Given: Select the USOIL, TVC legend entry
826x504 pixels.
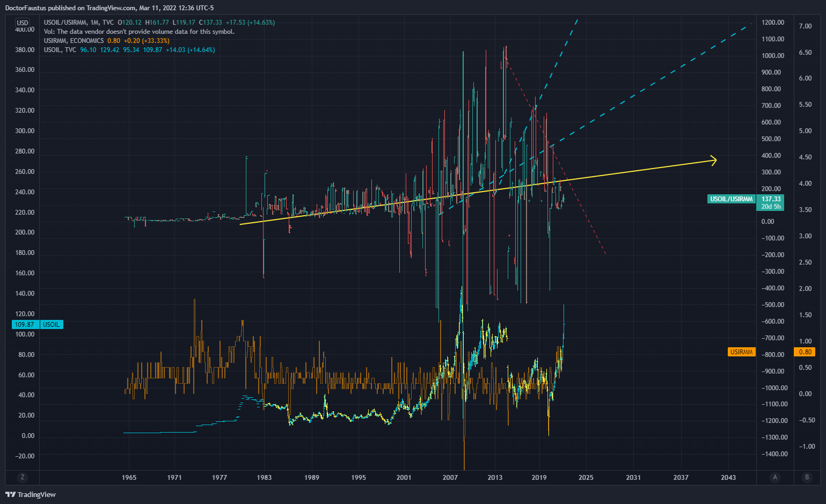Looking at the screenshot, I should [60, 50].
